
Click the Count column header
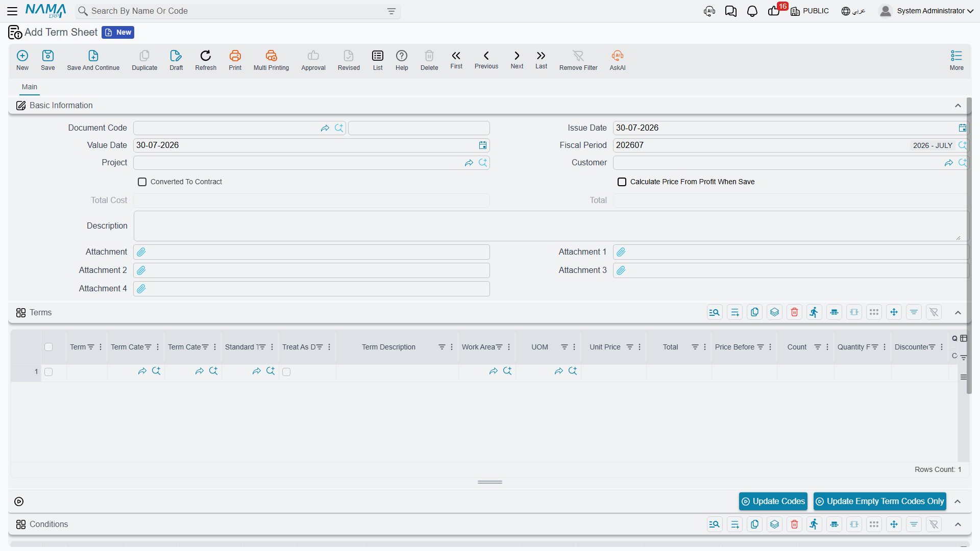[797, 347]
